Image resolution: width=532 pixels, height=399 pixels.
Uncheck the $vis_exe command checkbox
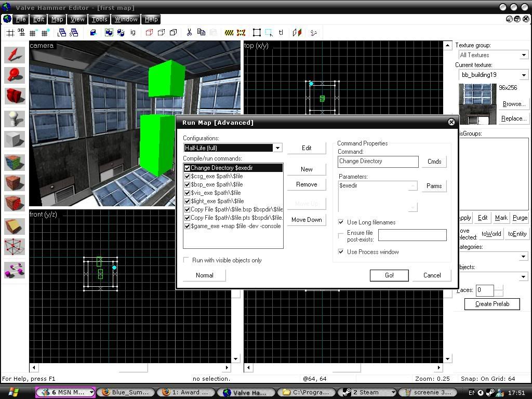(187, 193)
